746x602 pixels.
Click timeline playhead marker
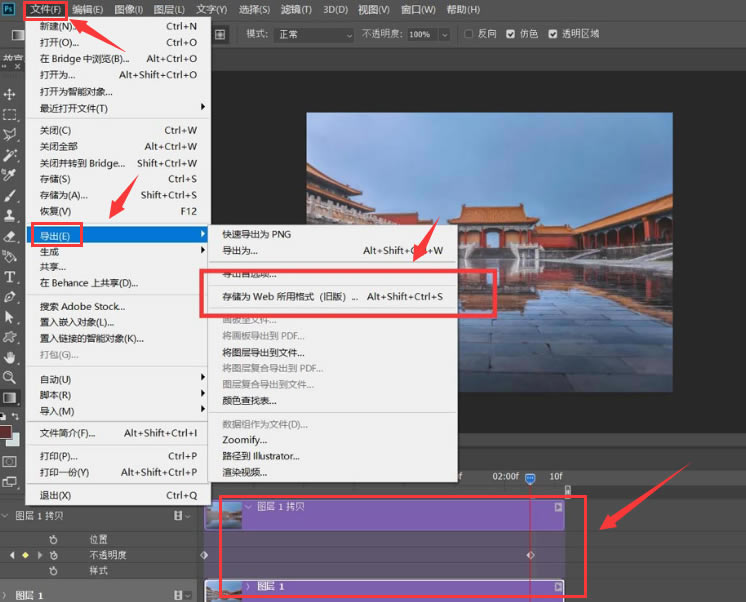[530, 478]
